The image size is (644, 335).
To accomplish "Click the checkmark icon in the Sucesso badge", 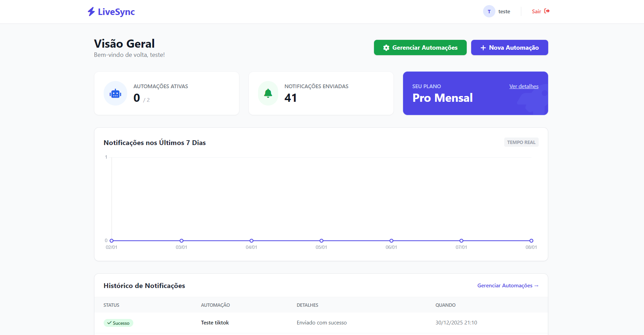I will click(109, 323).
